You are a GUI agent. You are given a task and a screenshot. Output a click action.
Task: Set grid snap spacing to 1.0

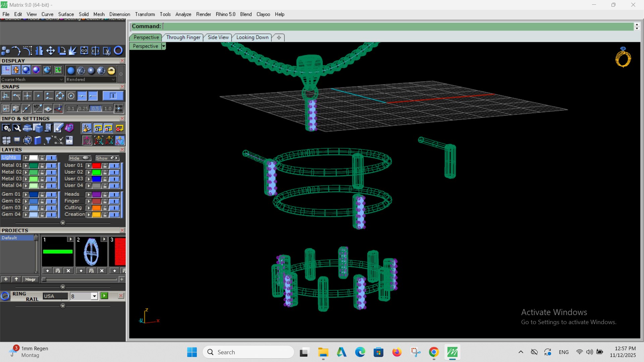pos(108,108)
